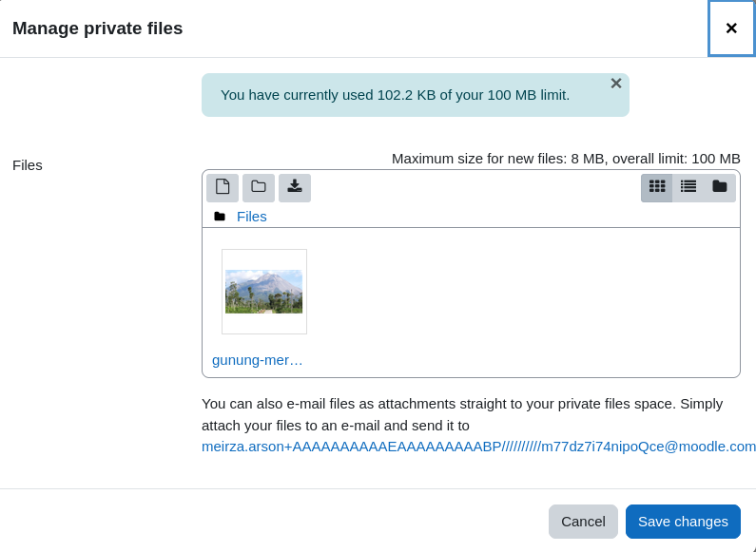Click the maximum size limit text
This screenshot has height=552, width=756.
point(566,159)
